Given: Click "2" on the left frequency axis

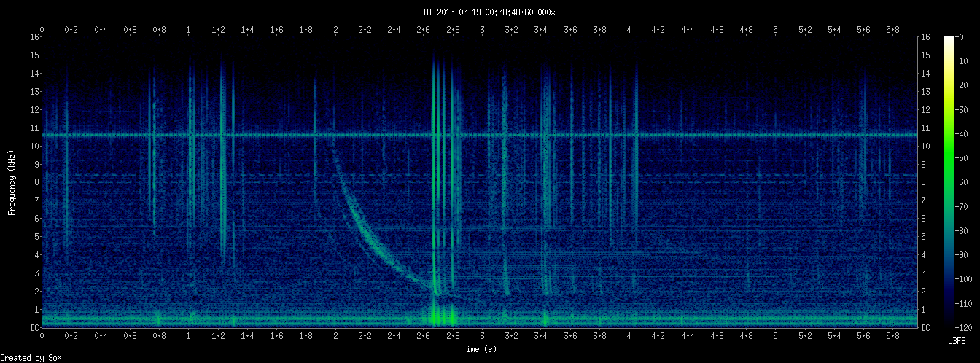Looking at the screenshot, I should tap(36, 292).
